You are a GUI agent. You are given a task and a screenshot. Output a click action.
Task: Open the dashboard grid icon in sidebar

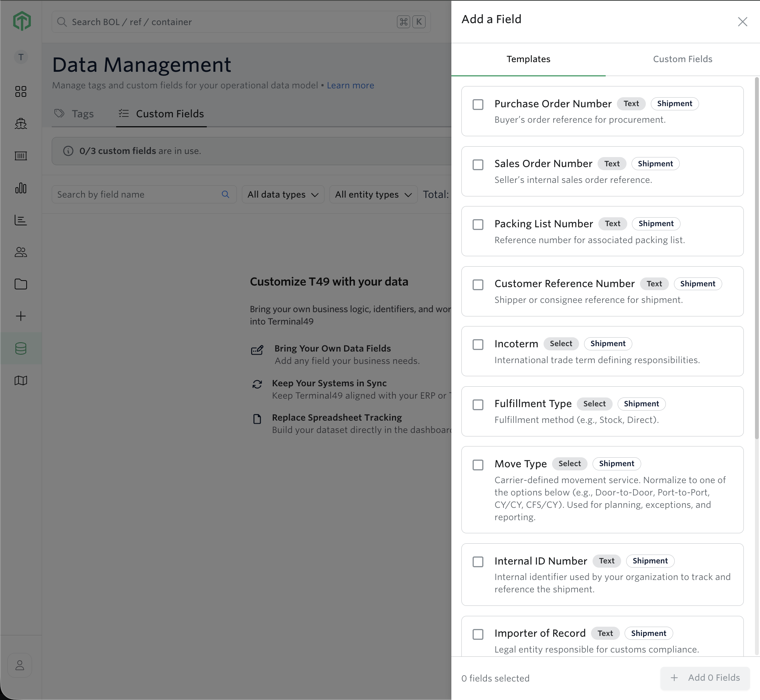pos(21,91)
